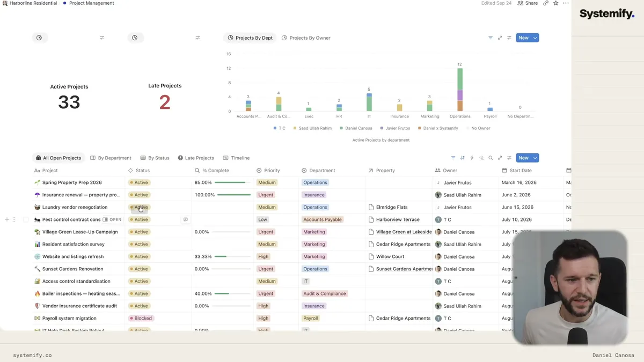This screenshot has height=362, width=644.
Task: Change Urgent priority on Insurance renewal row
Action: (266, 195)
